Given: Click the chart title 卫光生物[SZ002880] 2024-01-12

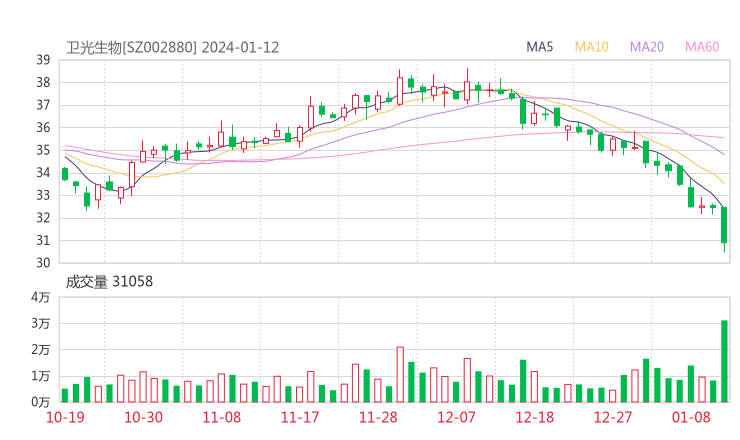Looking at the screenshot, I should click(x=172, y=48).
